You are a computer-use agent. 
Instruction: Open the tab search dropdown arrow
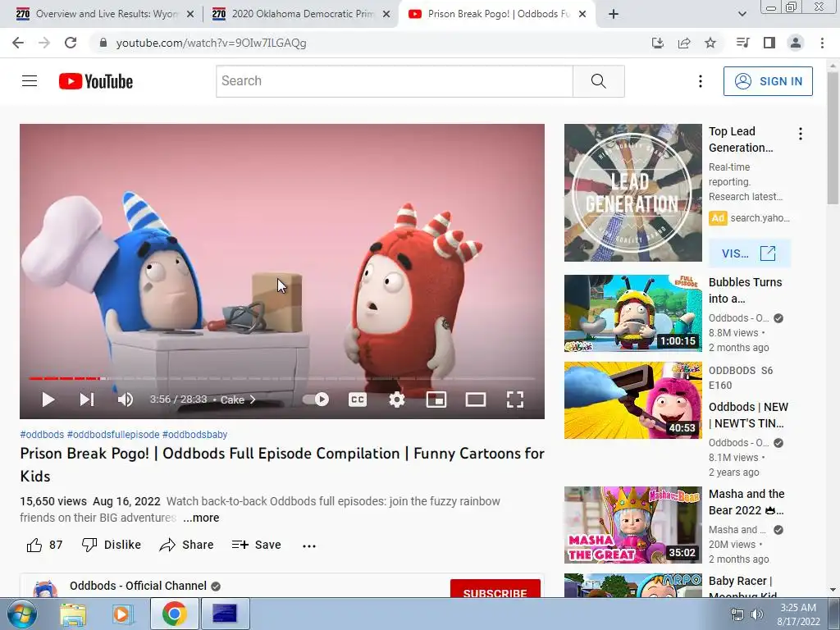pos(742,15)
